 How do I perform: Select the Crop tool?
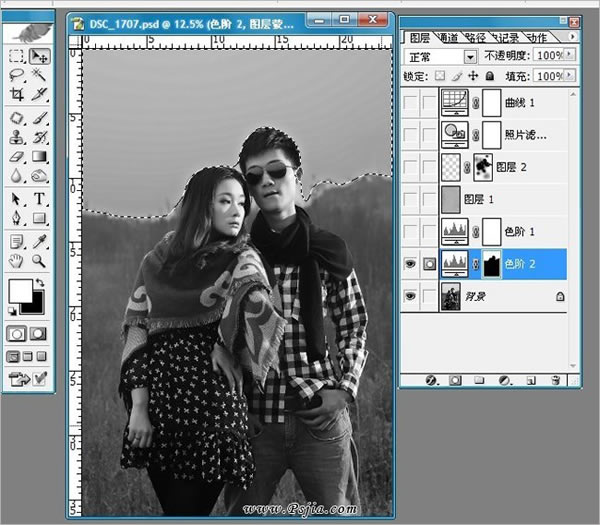(x=16, y=94)
